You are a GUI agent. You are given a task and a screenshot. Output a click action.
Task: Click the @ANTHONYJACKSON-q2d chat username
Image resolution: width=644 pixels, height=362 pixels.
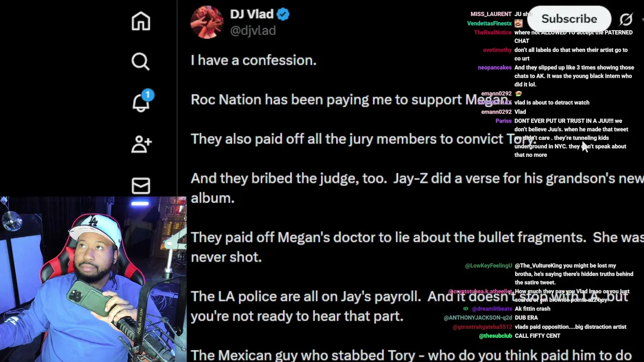click(x=477, y=318)
